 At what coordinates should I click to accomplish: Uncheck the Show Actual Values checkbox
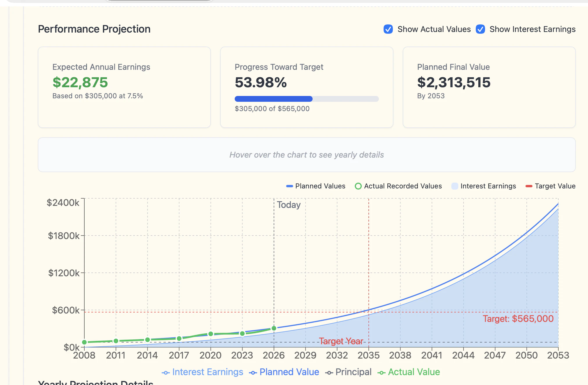coord(388,29)
